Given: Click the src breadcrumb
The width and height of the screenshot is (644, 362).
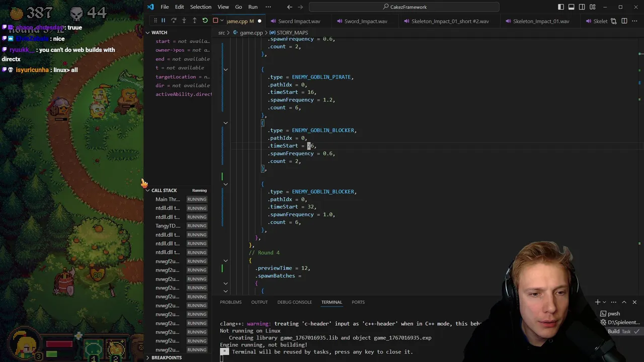Looking at the screenshot, I should coord(221,33).
